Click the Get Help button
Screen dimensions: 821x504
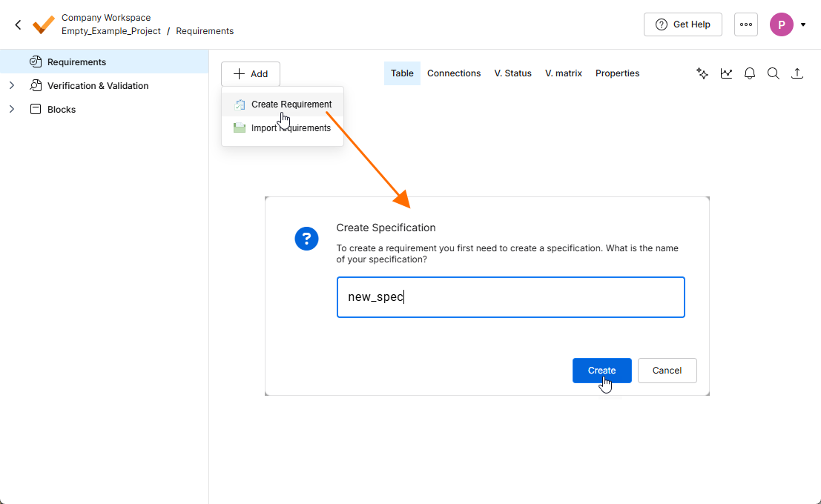(682, 24)
